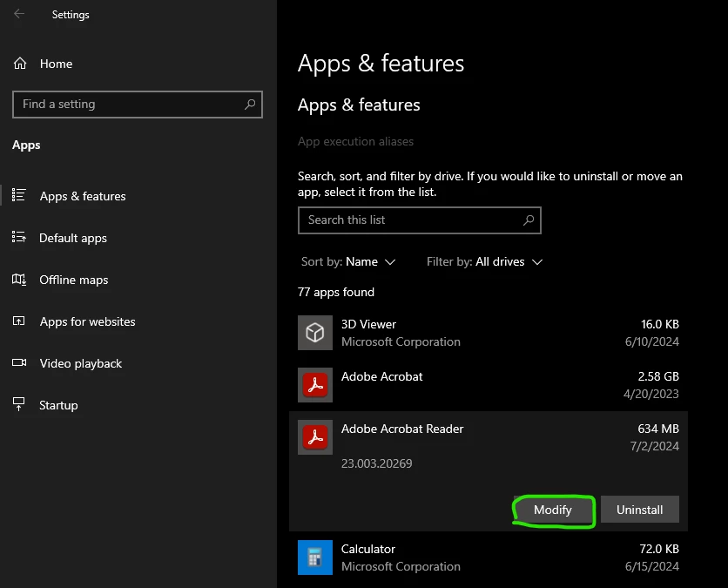
Task: Click the Adobe Acrobat Reader icon
Action: [x=315, y=437]
